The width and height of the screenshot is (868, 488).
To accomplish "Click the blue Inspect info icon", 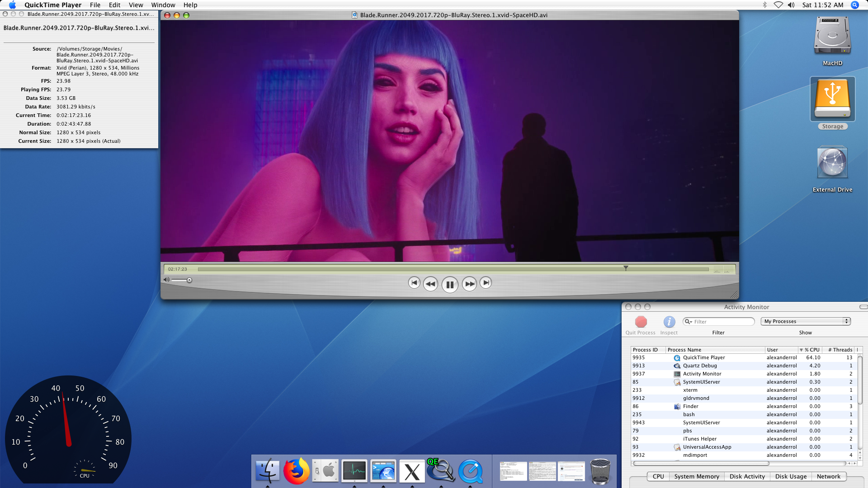I will (669, 322).
